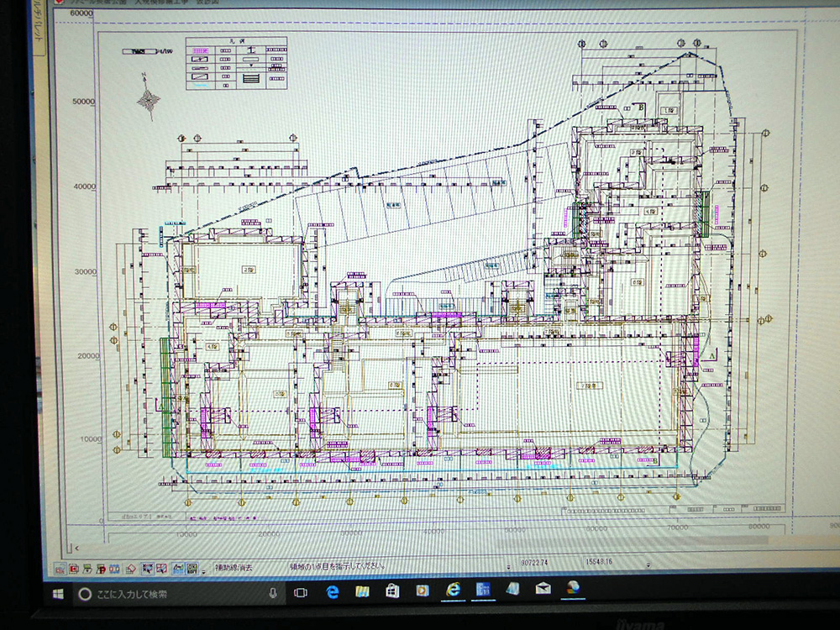Toggle the ON snap button in the bottom toolbar
The height and width of the screenshot is (630, 840).
coord(192,569)
